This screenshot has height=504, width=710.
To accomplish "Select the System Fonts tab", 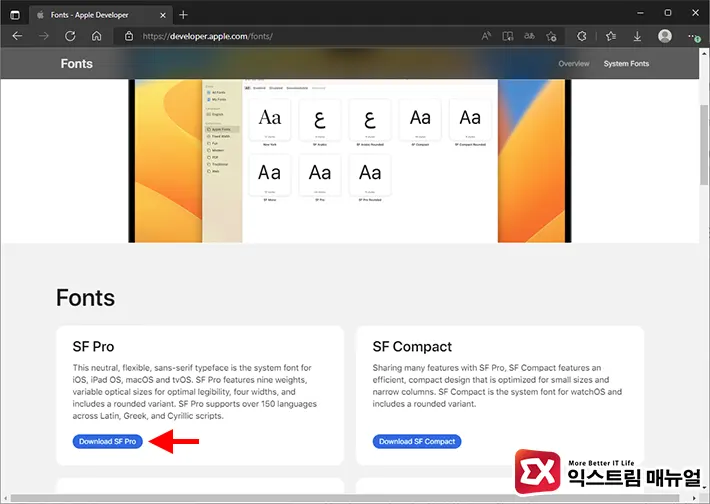I will (x=626, y=64).
